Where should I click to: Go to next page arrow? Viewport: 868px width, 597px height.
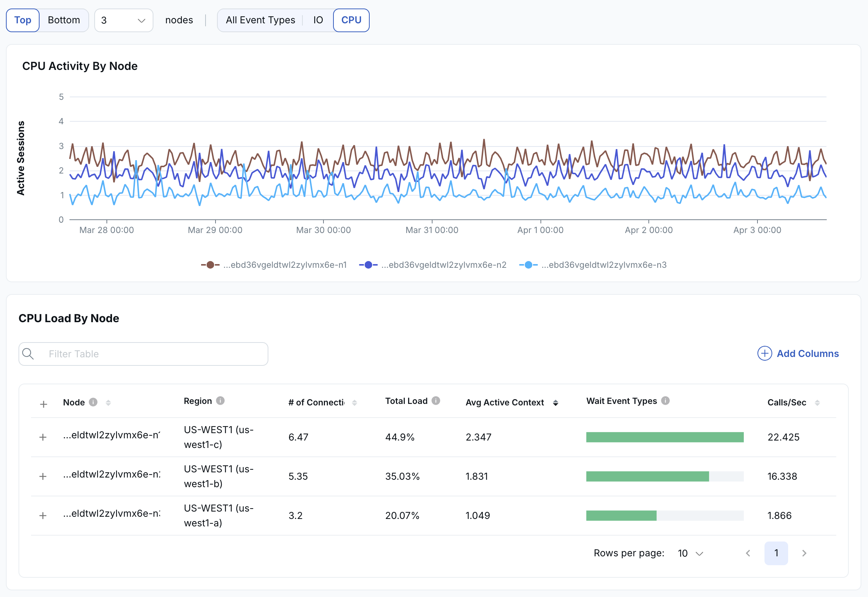pos(804,553)
